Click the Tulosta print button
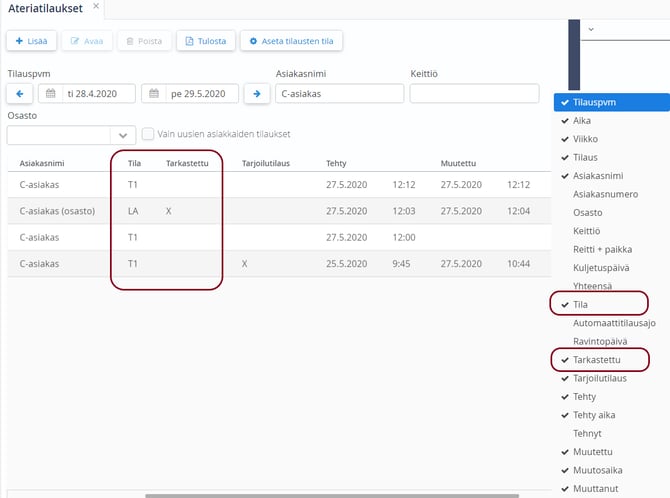This screenshot has height=498, width=670. [206, 41]
